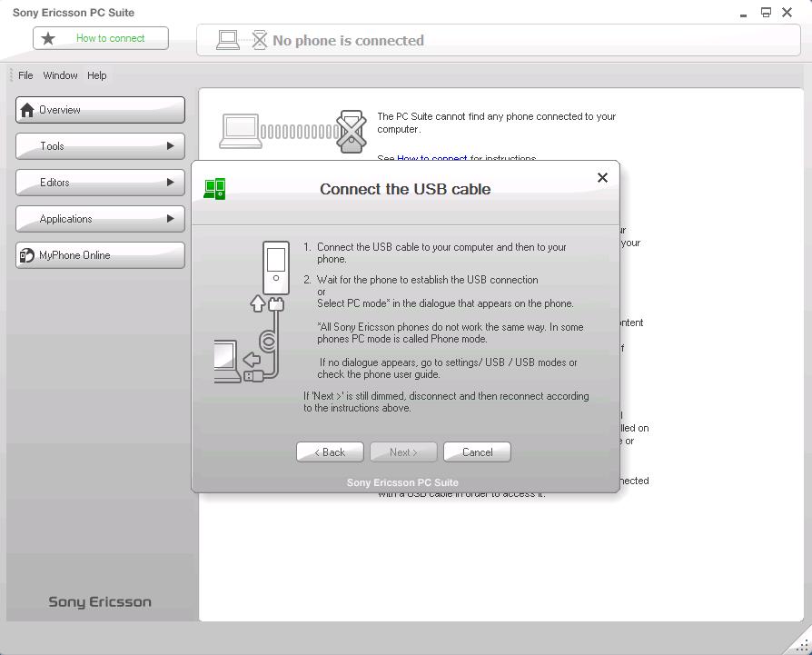The width and height of the screenshot is (812, 655).
Task: Click the house icon on the Overview button
Action: tap(27, 110)
